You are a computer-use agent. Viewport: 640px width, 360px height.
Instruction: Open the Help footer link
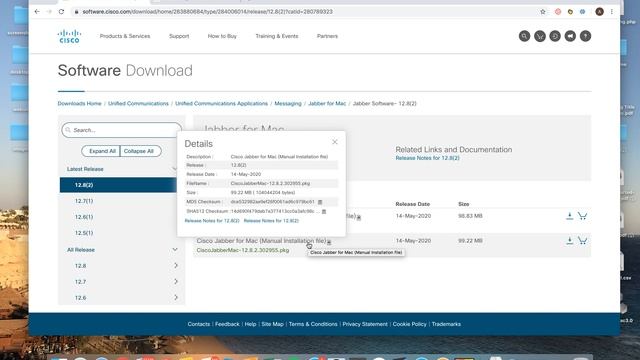tap(251, 324)
